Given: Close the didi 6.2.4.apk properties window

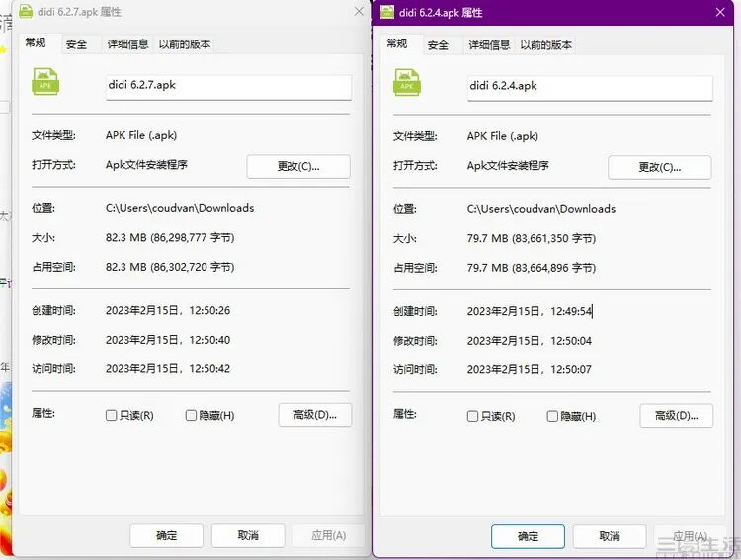Looking at the screenshot, I should [720, 12].
